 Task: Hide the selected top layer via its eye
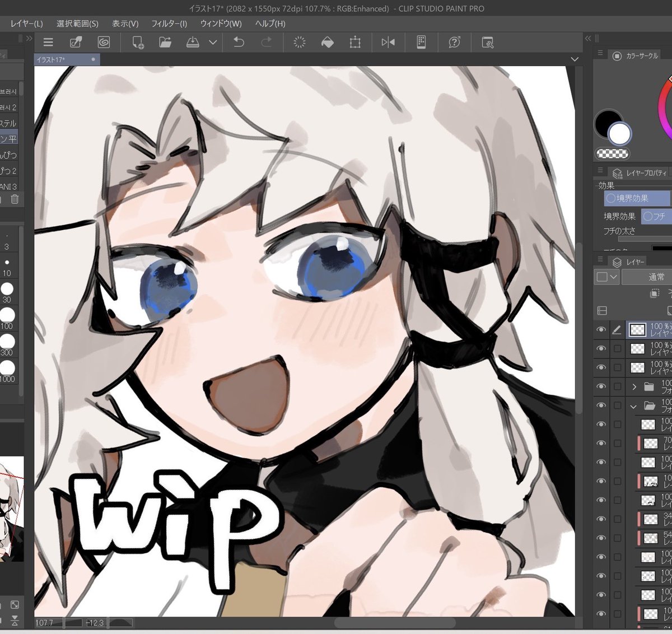[x=601, y=330]
